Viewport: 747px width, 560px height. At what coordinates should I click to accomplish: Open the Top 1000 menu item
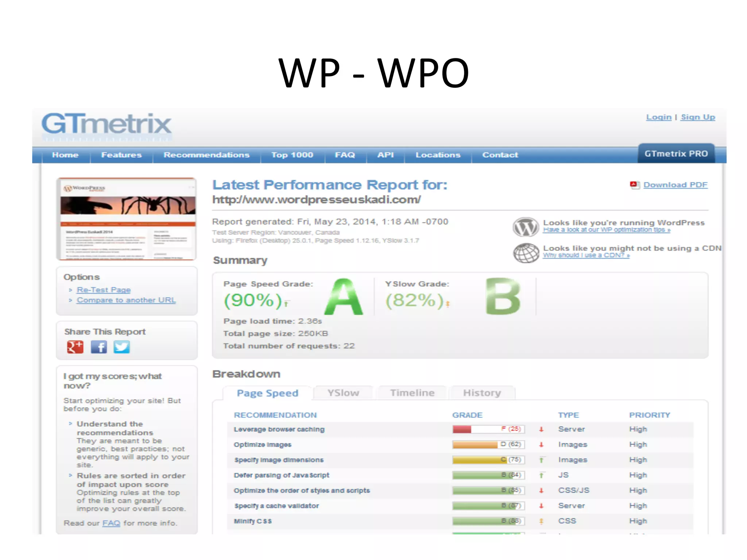(292, 155)
